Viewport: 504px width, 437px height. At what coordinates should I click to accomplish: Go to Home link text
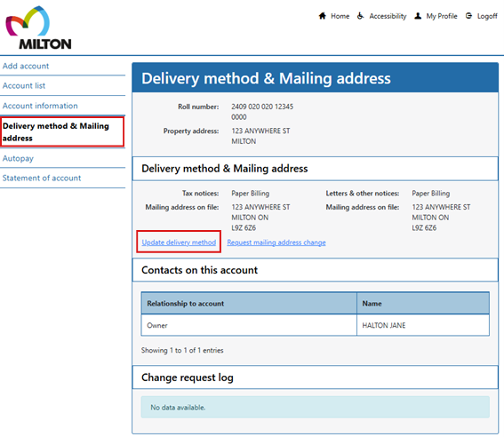[340, 16]
